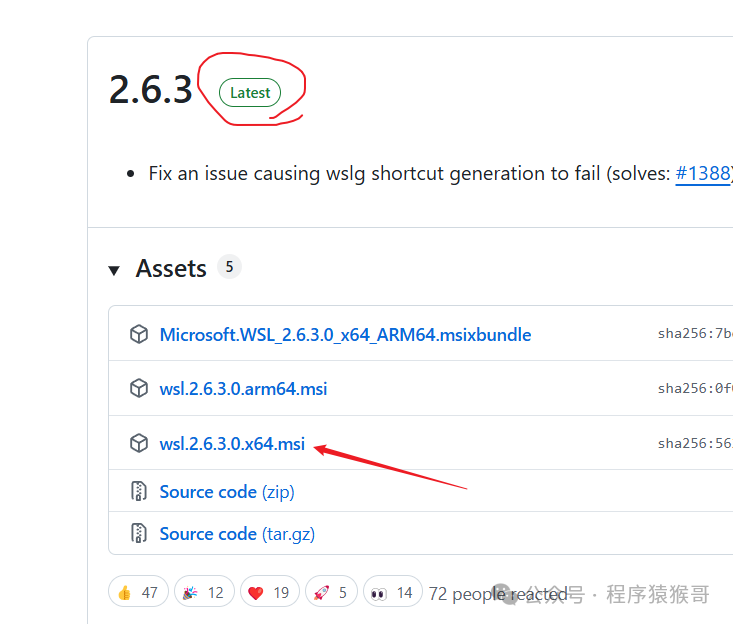Download the wsl.2.6.3.0.x64.msi installer
The image size is (733, 624).
(232, 444)
